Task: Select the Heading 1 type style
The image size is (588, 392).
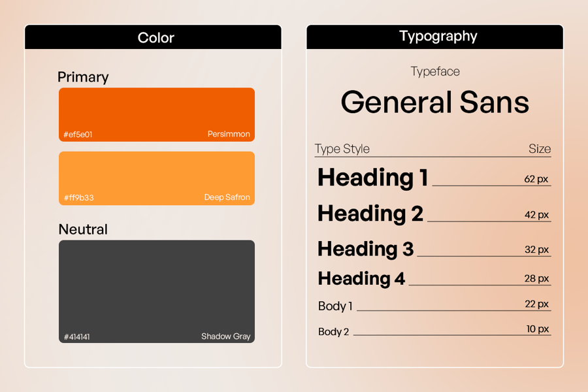Action: 372,178
